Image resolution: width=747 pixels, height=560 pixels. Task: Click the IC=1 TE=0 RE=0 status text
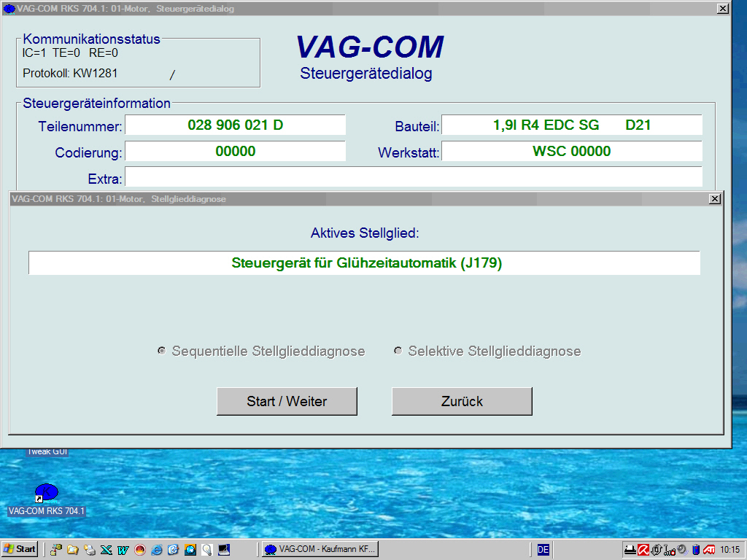[x=70, y=52]
